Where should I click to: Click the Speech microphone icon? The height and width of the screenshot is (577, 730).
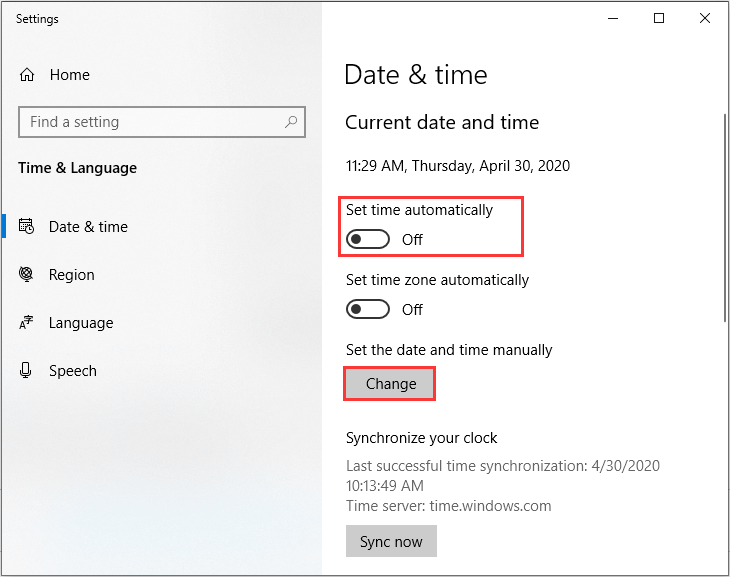pyautogui.click(x=27, y=371)
